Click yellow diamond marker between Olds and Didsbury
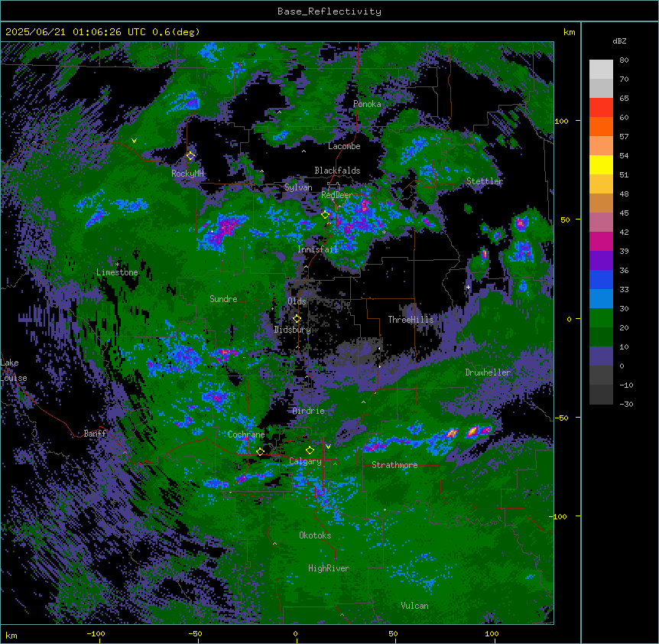 pos(297,318)
